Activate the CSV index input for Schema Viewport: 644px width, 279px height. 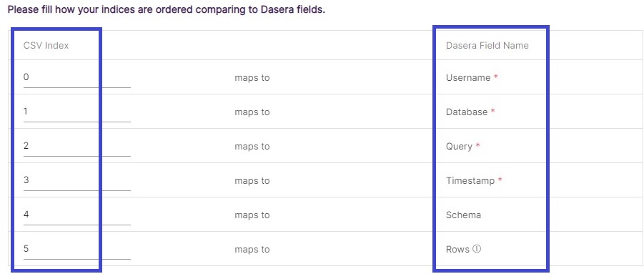[x=76, y=216]
